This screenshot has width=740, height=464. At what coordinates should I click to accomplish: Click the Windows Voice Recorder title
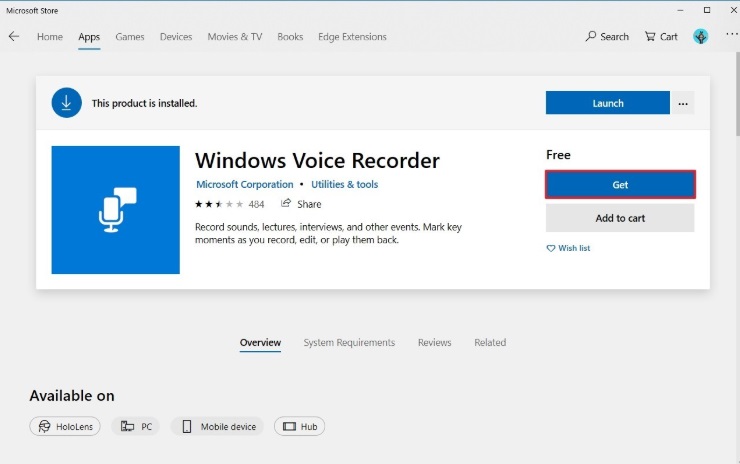point(317,160)
